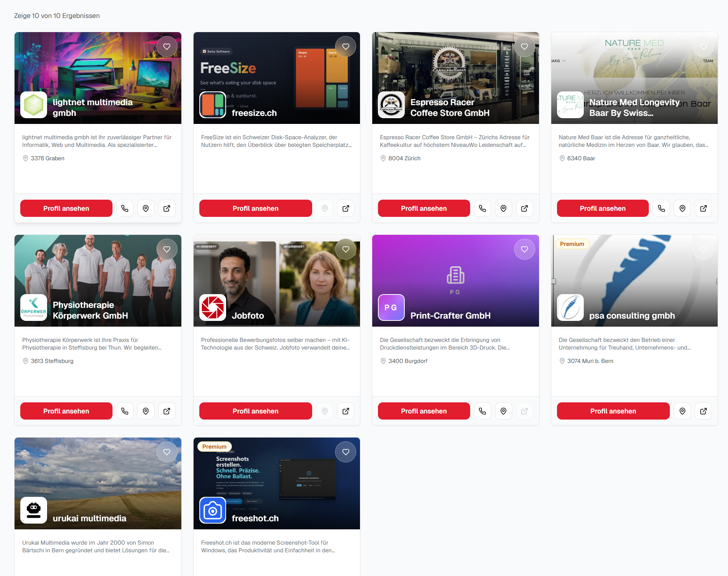Favorite the freeshot.ch card
Viewport: 728px width, 576px height.
pos(346,452)
